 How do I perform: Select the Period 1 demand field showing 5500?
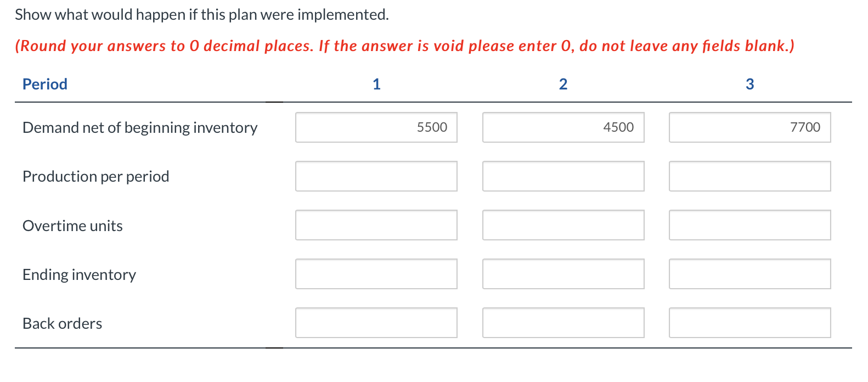pyautogui.click(x=376, y=127)
